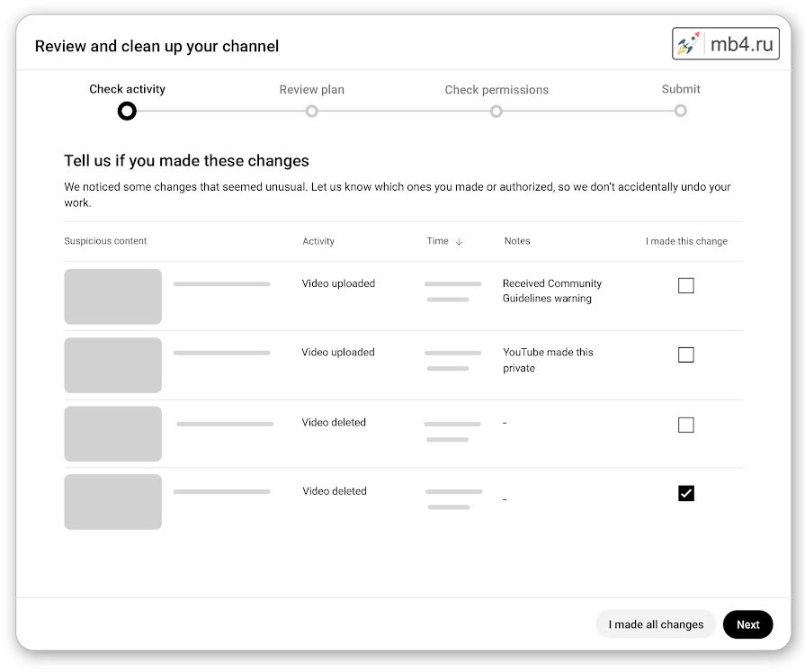This screenshot has height=672, width=805.
Task: Click the 'Review plan' step label
Action: (311, 89)
